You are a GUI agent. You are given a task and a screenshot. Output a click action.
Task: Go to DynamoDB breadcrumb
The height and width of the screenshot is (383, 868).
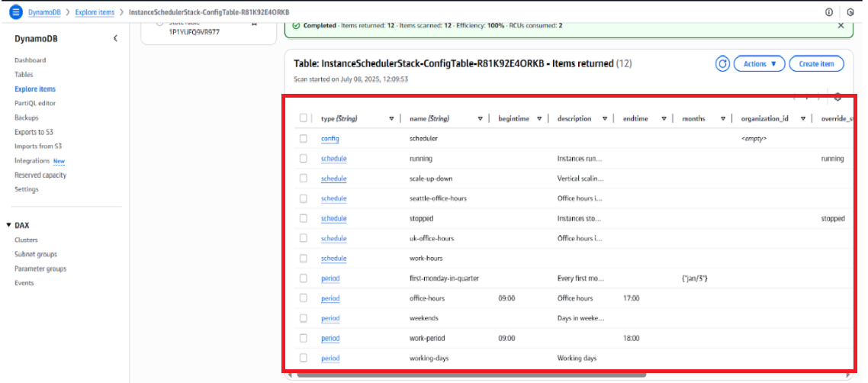click(x=44, y=11)
